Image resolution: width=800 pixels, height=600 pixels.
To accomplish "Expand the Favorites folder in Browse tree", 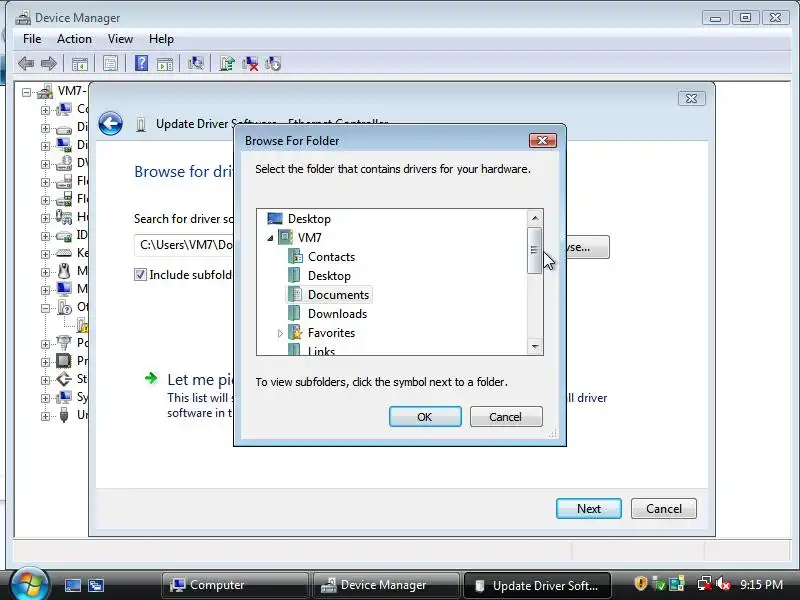I will tap(280, 333).
